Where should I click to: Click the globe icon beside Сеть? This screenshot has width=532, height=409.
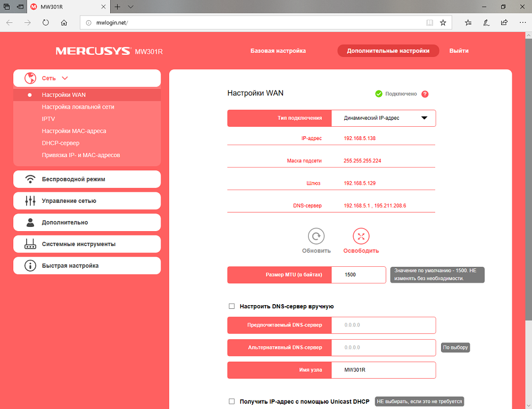coord(30,78)
